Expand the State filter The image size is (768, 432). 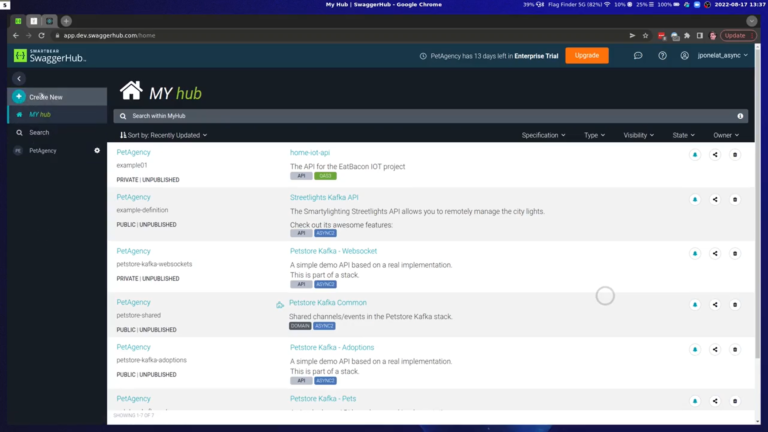point(683,135)
